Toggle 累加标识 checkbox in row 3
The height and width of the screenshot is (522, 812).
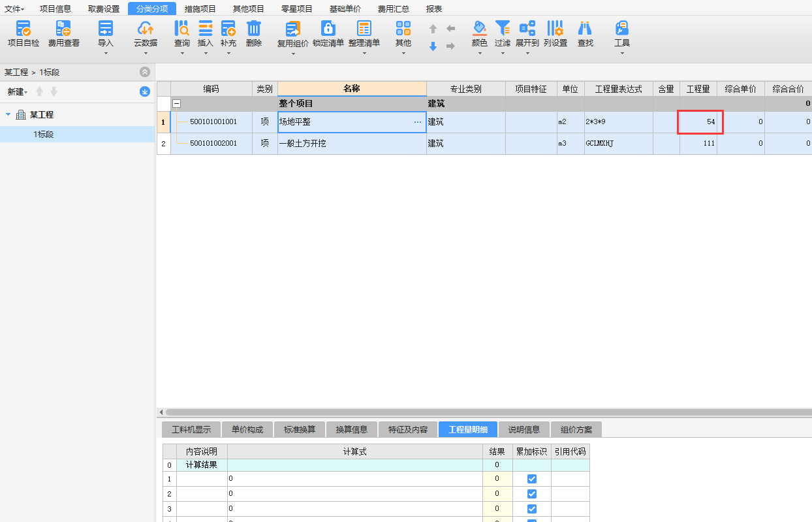(x=532, y=509)
